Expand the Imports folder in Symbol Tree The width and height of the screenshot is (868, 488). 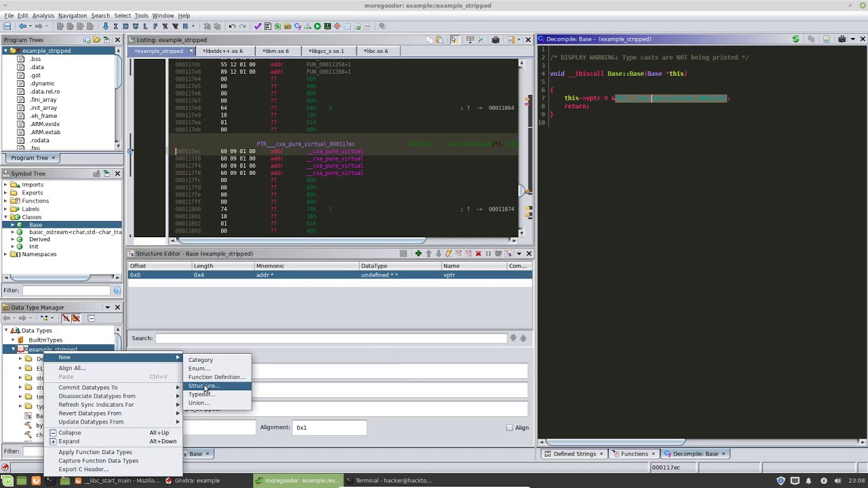tap(6, 184)
